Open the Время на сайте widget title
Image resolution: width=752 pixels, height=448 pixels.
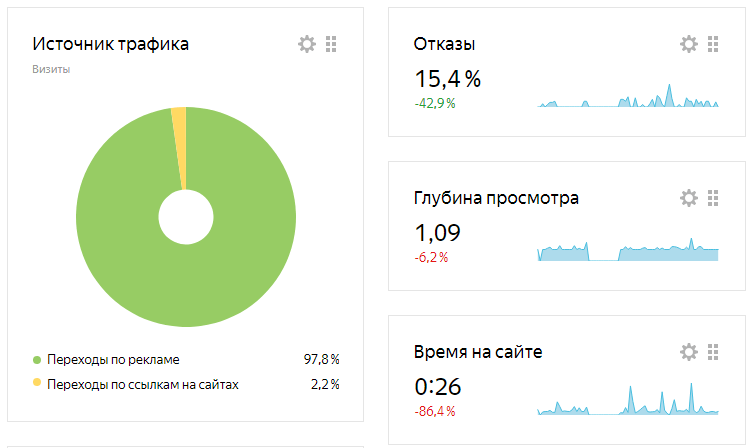478,352
